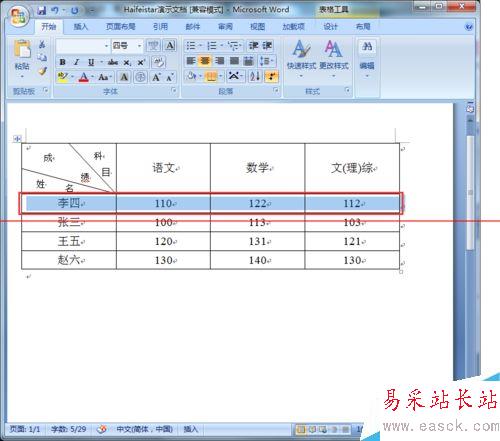Open Change Case dropdown
500x441 pixels.
[x=105, y=77]
